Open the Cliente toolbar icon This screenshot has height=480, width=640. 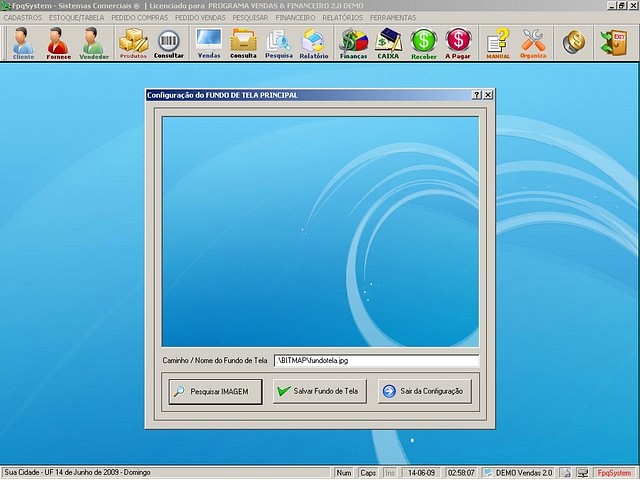click(23, 43)
